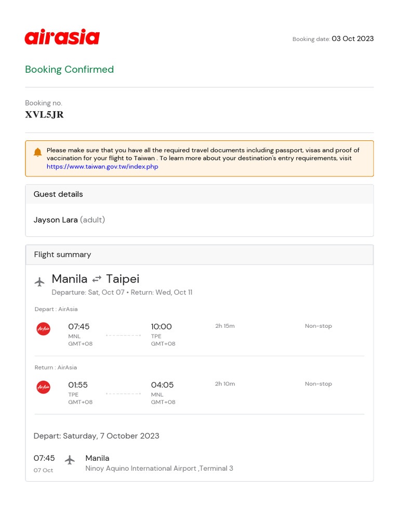
Task: Click the plane icon next to 07:45 Manila
Action: pos(70,460)
